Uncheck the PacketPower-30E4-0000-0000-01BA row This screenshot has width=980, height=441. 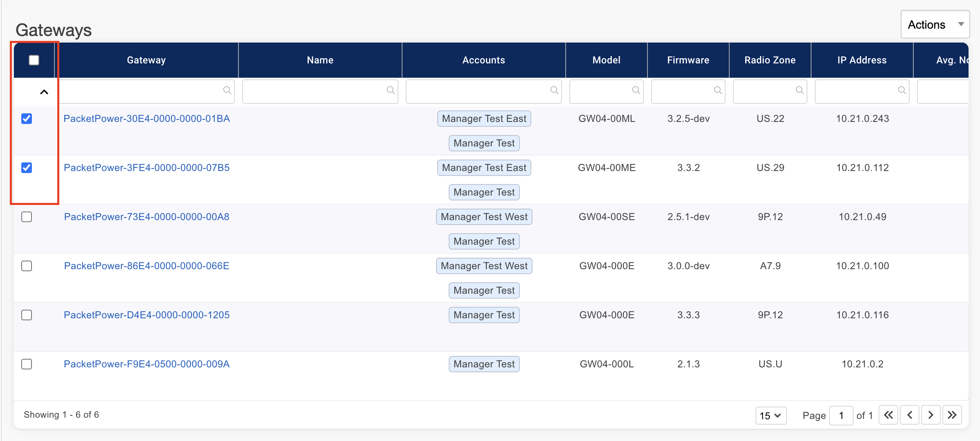tap(27, 119)
